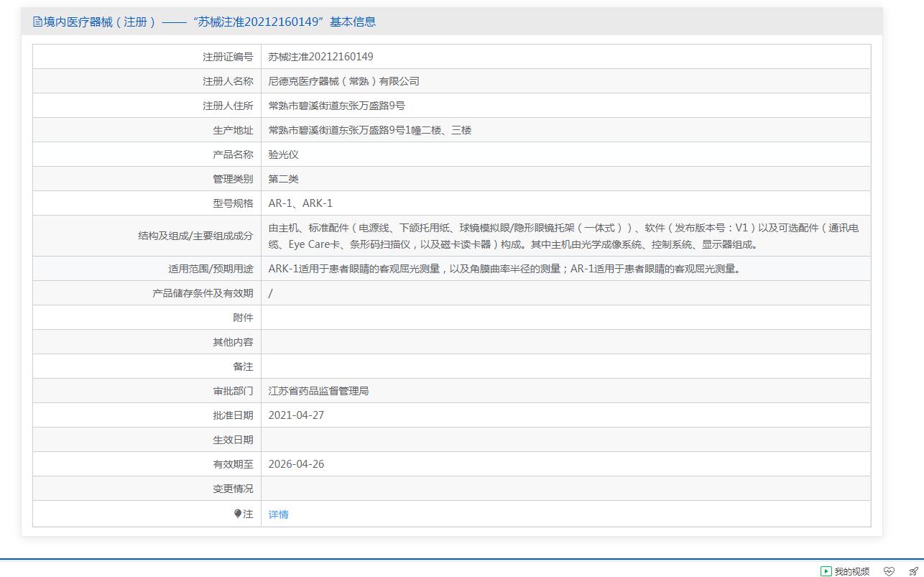Click the registrant name 尼德克医疗器械（常熟）有限公司
924x577 pixels.
pyautogui.click(x=343, y=81)
